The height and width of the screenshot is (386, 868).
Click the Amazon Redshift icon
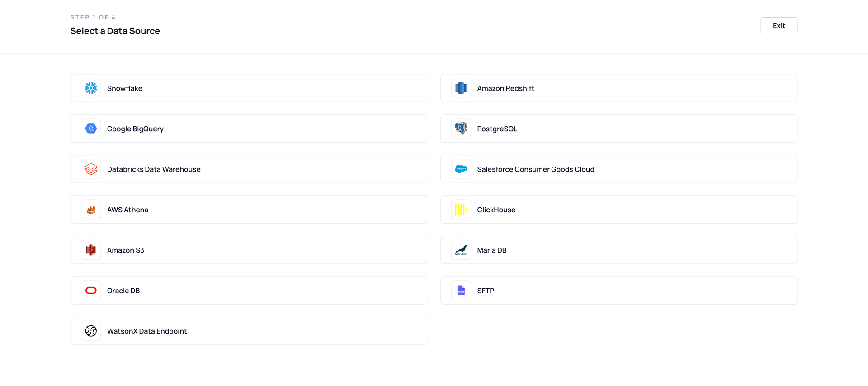(461, 88)
